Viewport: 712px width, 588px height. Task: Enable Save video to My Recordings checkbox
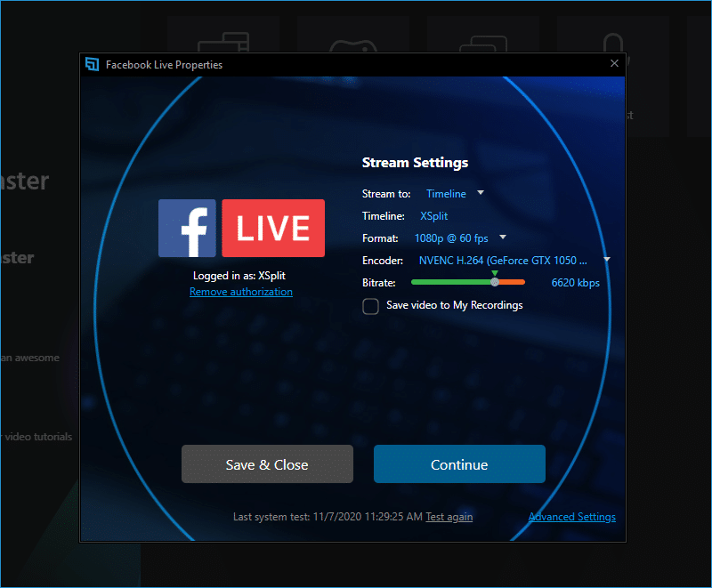click(x=370, y=306)
